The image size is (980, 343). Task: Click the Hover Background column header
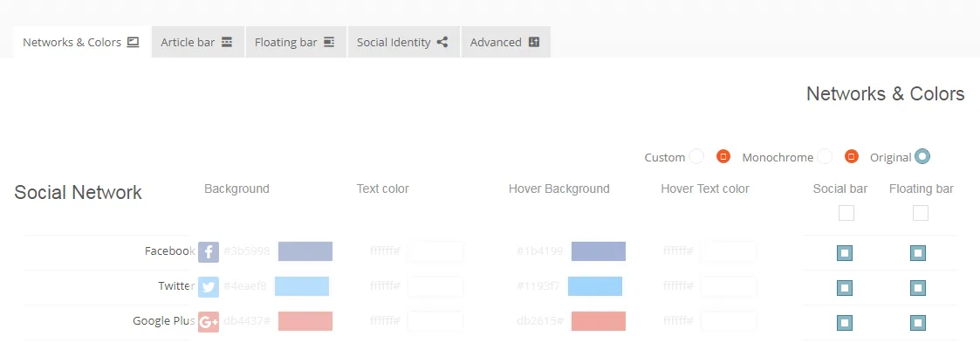tap(559, 189)
